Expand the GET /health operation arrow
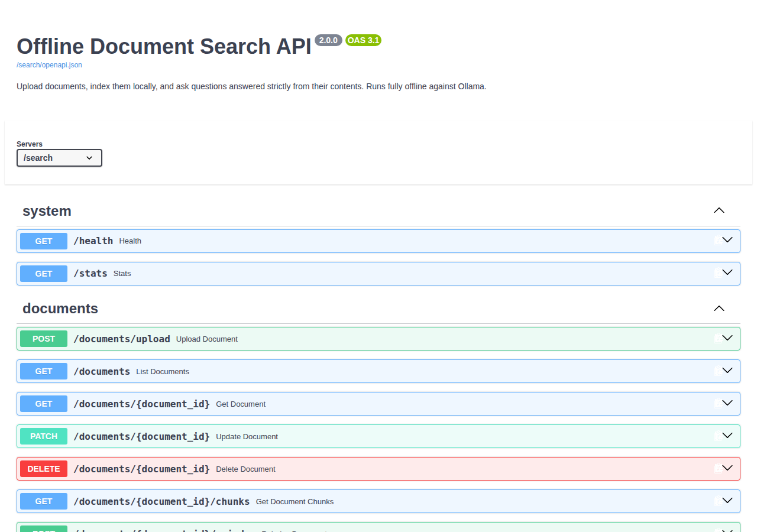757x532 pixels. [x=727, y=240]
